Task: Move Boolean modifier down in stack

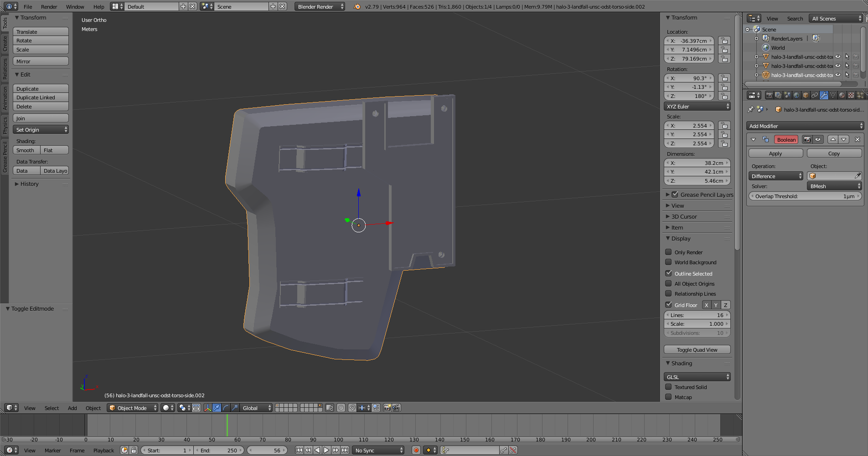Action: click(844, 139)
